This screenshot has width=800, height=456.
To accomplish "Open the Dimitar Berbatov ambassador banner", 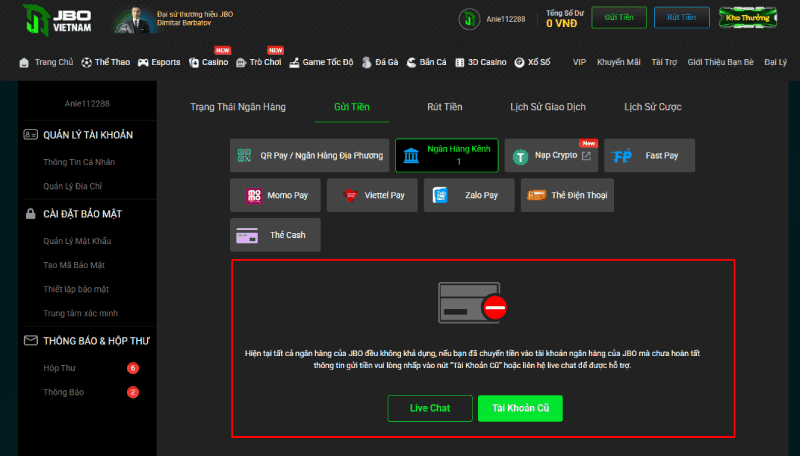I will pos(173,19).
